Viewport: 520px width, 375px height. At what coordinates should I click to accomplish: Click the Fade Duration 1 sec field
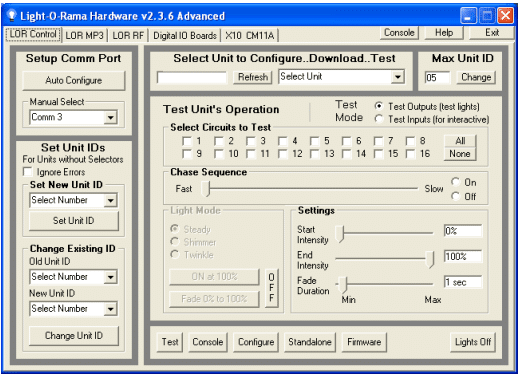pos(463,282)
